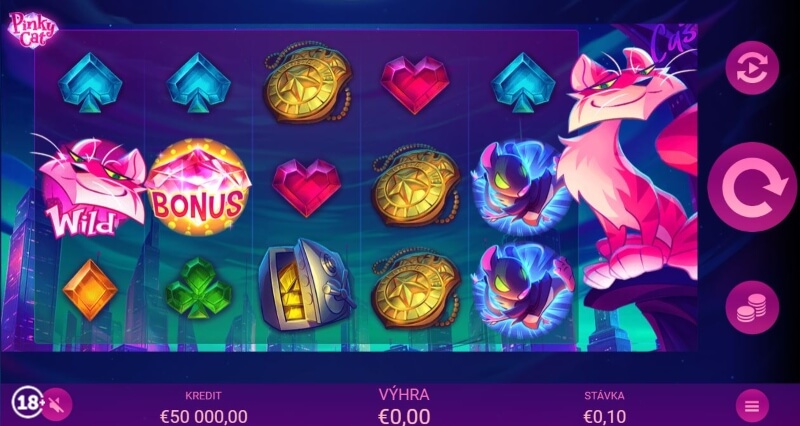The width and height of the screenshot is (800, 426).
Task: Click the blue spade gem in reel one
Action: tap(90, 82)
